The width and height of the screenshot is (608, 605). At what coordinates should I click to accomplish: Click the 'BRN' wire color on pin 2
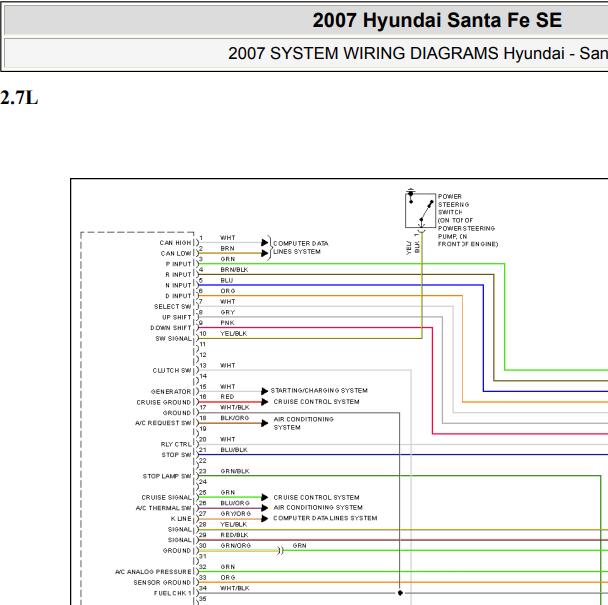[x=227, y=249]
